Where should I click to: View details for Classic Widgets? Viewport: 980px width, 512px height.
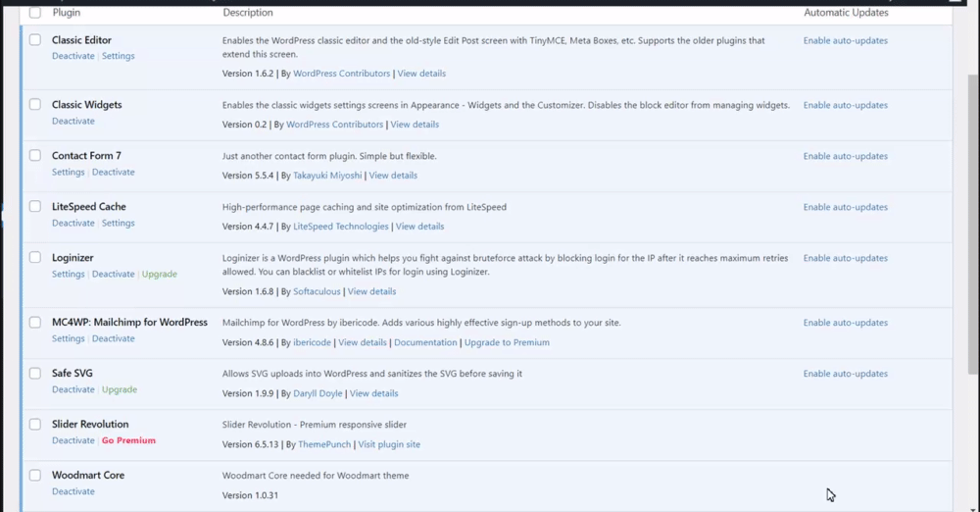pyautogui.click(x=415, y=125)
